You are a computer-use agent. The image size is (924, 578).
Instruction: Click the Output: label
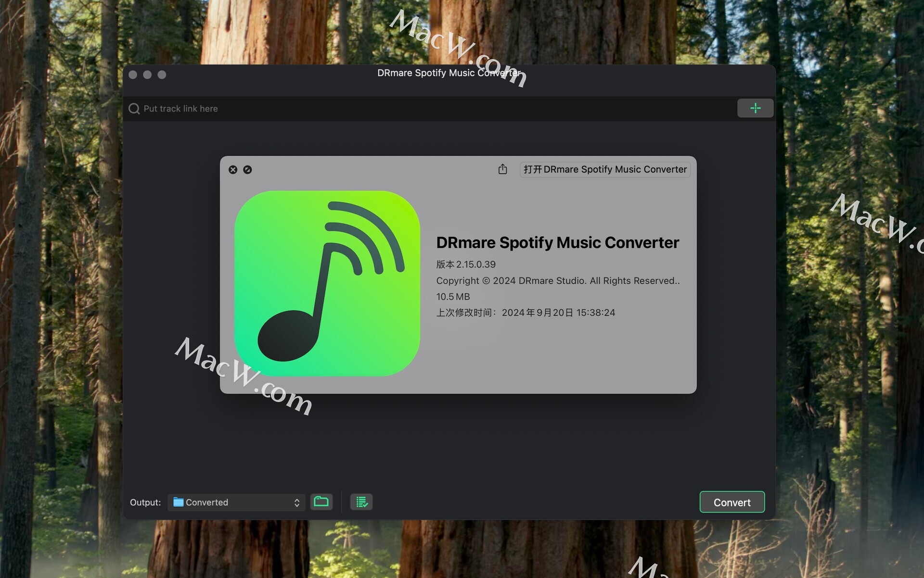(145, 502)
